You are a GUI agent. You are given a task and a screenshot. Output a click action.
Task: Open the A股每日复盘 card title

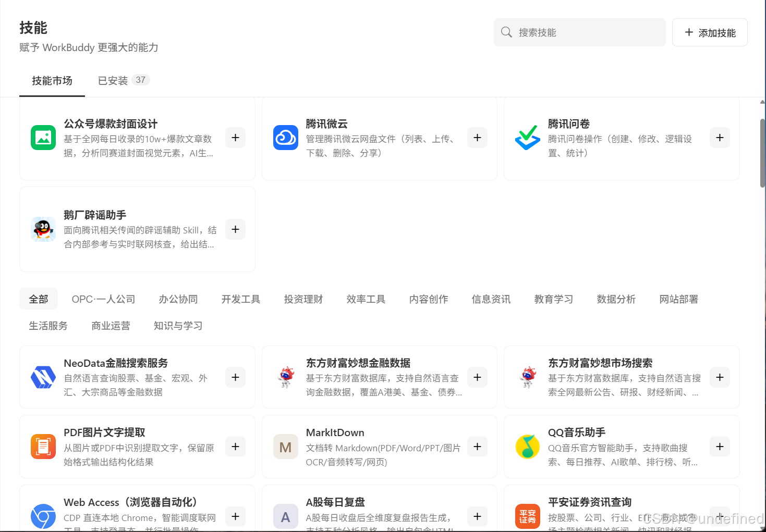click(335, 502)
